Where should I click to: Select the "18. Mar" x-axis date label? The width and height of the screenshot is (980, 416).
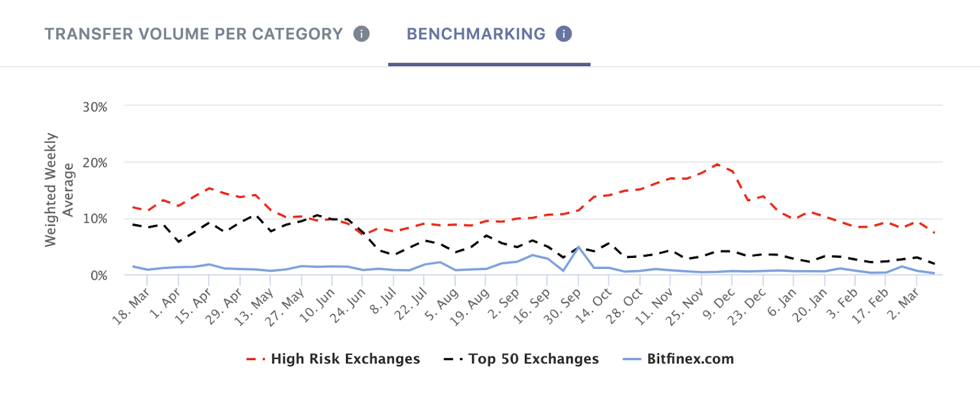click(131, 306)
